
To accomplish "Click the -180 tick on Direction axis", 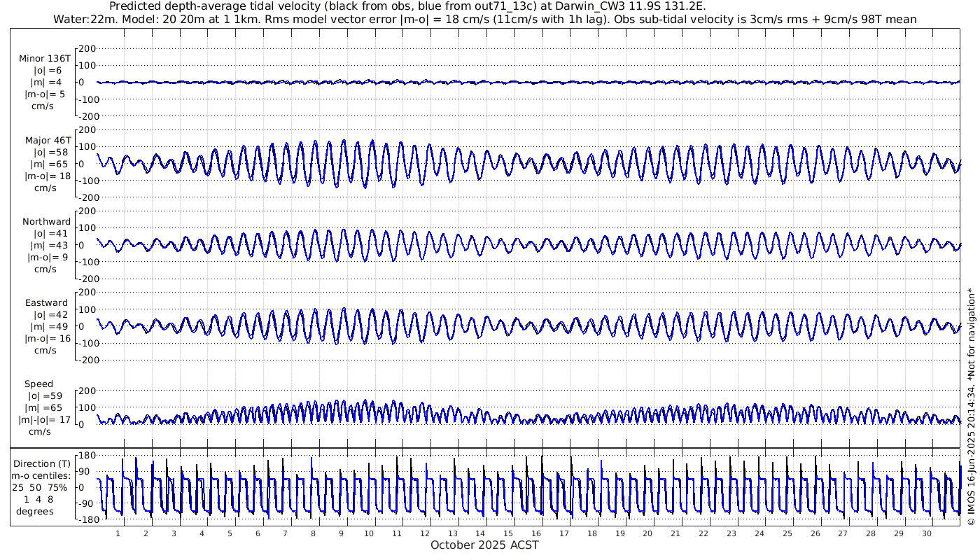I will (x=85, y=520).
